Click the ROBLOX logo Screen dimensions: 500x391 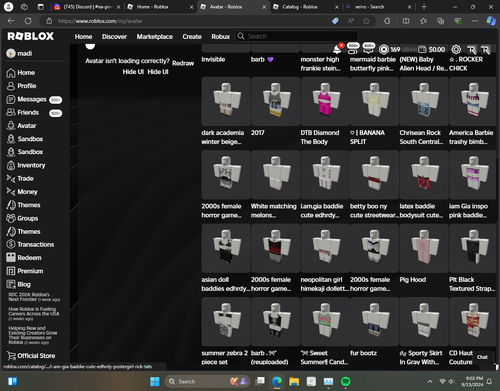click(x=31, y=36)
